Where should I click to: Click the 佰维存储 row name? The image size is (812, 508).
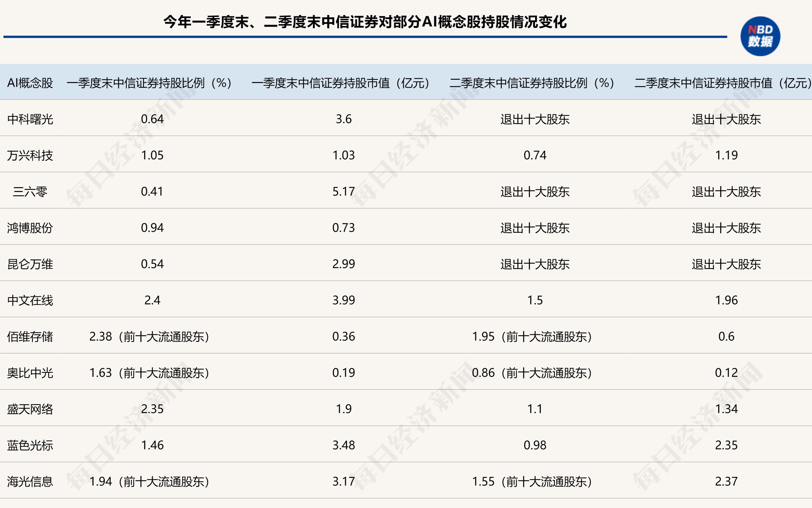30,337
